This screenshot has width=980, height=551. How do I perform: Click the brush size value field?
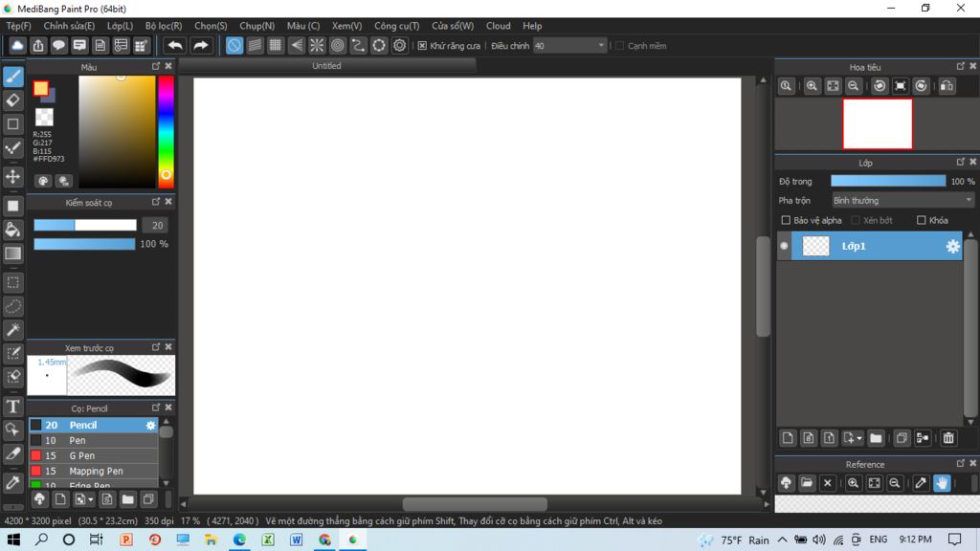156,225
